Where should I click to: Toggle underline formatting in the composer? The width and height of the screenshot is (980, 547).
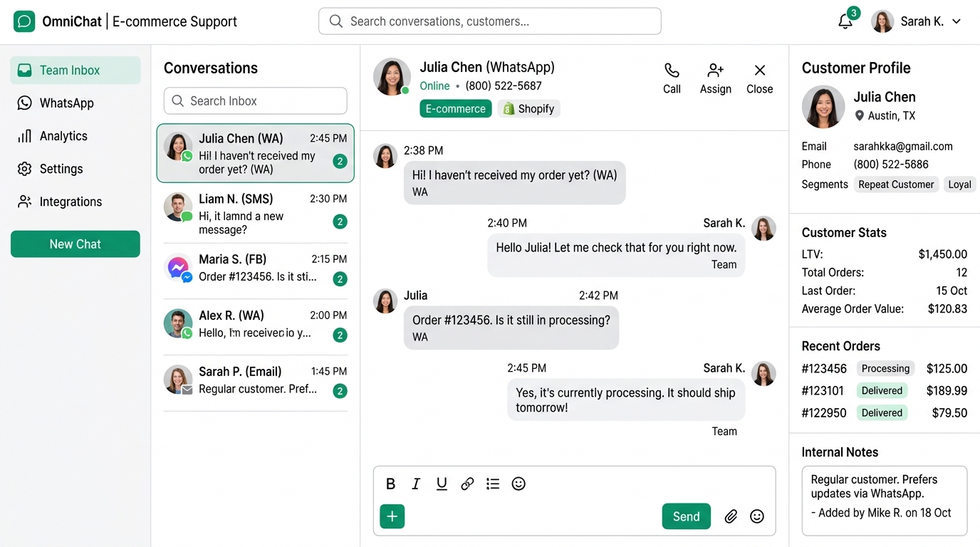442,484
